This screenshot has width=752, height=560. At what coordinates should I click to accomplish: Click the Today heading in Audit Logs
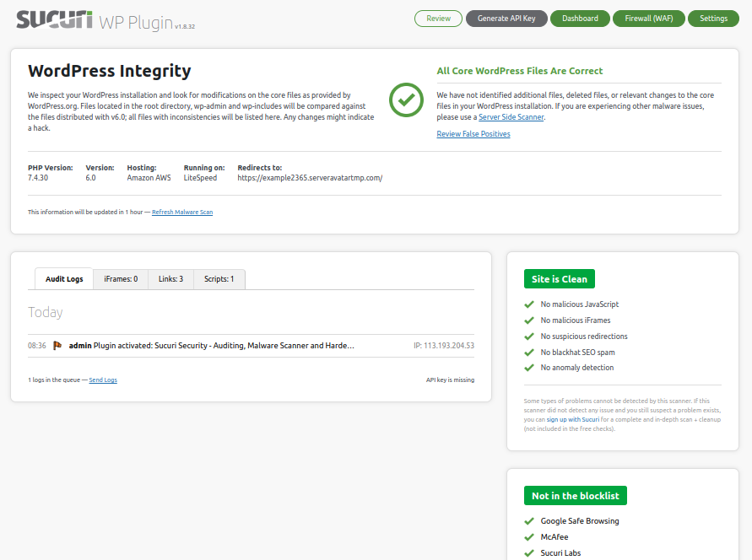(x=45, y=312)
